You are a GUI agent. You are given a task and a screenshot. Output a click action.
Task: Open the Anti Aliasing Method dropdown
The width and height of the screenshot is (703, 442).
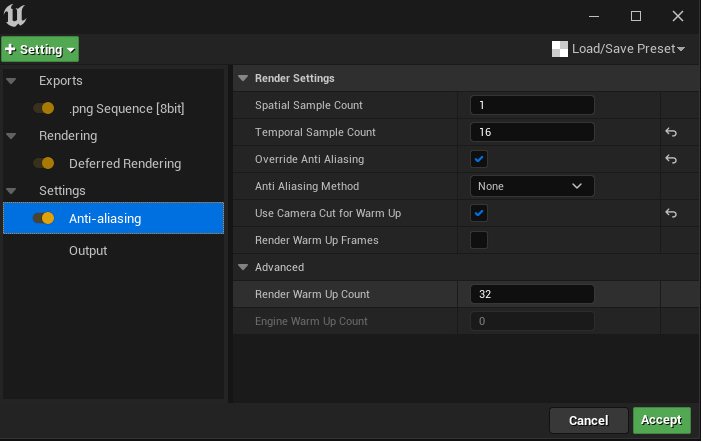(x=532, y=186)
